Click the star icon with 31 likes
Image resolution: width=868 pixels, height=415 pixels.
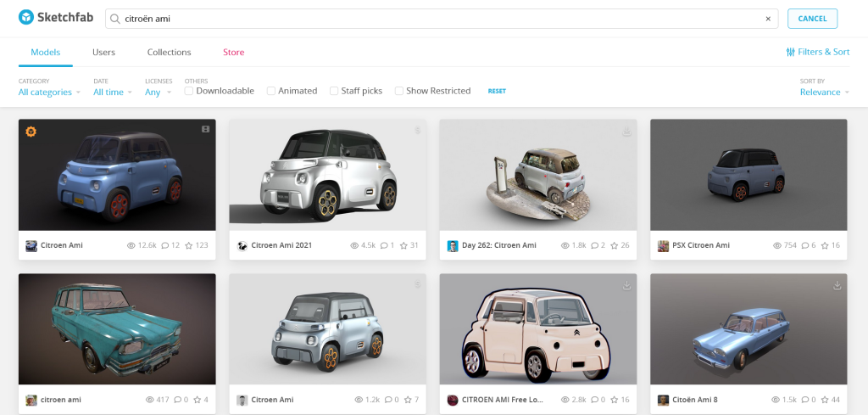coord(403,245)
